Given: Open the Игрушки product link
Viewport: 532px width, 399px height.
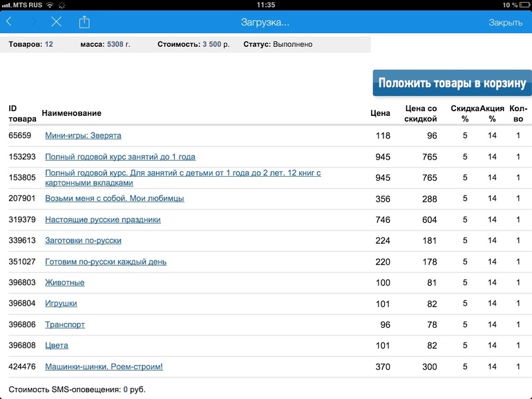Looking at the screenshot, I should coord(61,303).
